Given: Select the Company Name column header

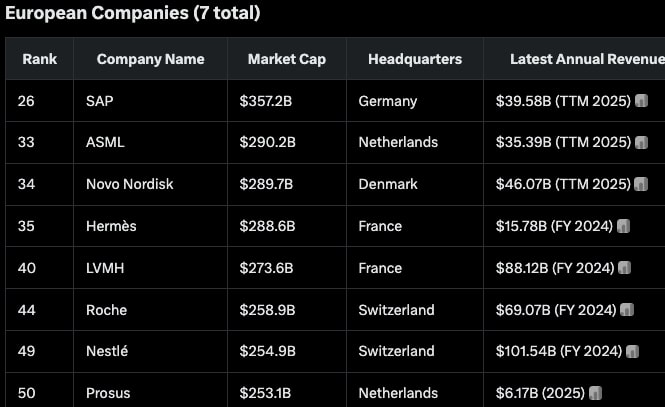Looking at the screenshot, I should (x=151, y=59).
